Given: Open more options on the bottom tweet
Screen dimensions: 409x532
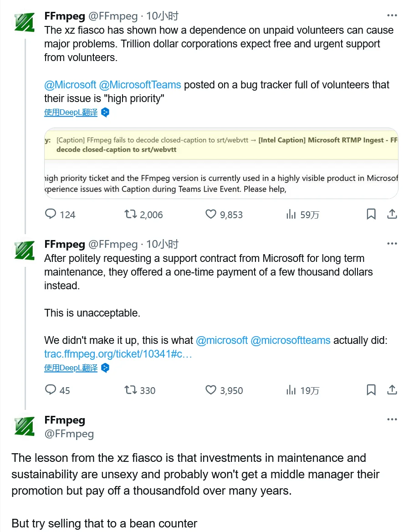Looking at the screenshot, I should tap(392, 419).
